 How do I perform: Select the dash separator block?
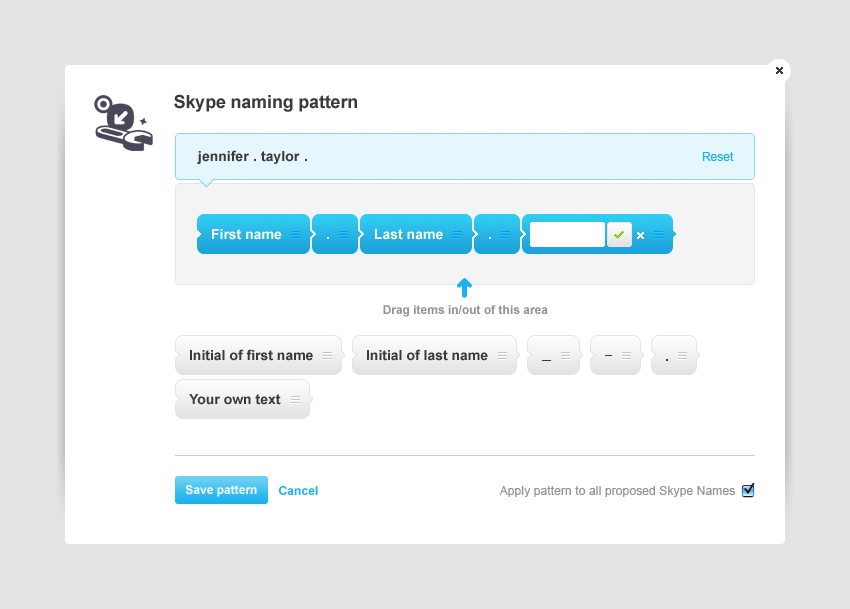point(609,355)
